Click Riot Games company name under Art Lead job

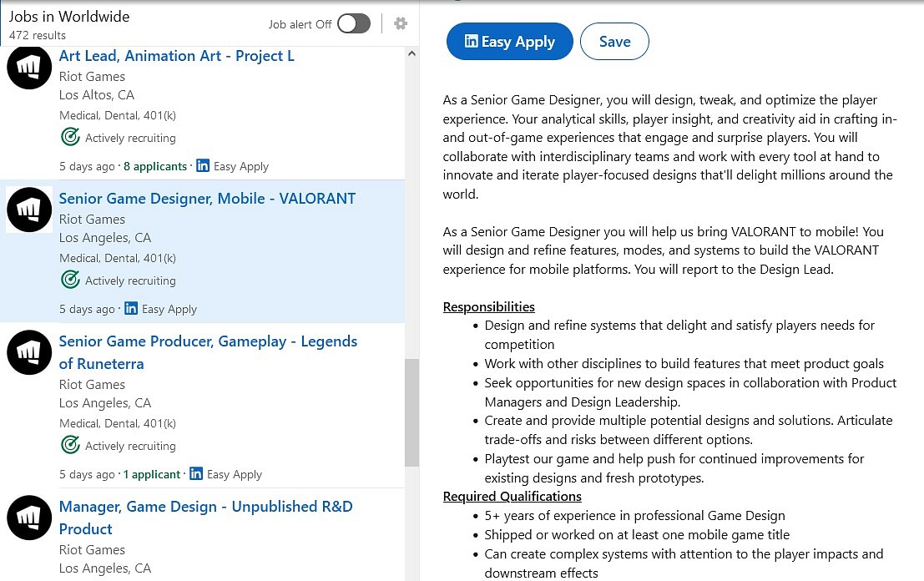click(92, 77)
